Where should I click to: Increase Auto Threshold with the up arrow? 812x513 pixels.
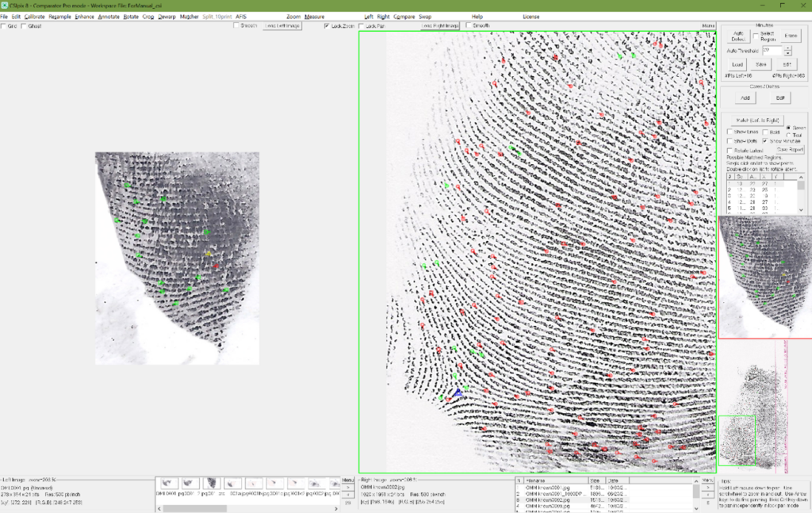[x=787, y=48]
